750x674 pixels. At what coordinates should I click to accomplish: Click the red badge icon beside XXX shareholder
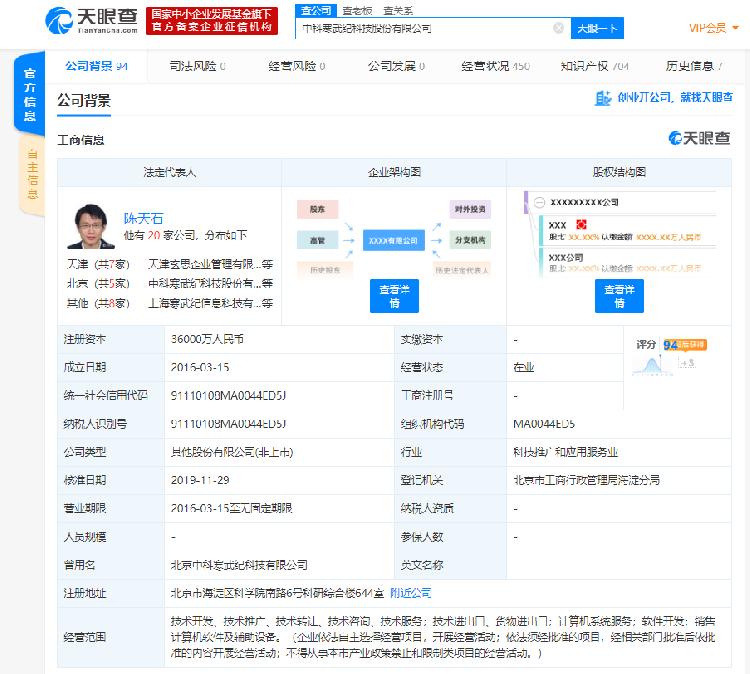581,224
